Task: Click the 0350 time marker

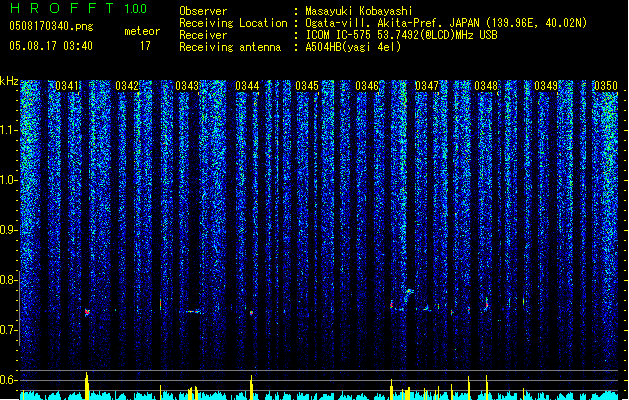Action: point(606,86)
